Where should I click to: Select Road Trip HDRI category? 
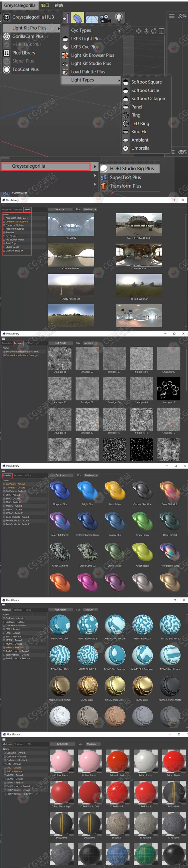pyautogui.click(x=11, y=243)
